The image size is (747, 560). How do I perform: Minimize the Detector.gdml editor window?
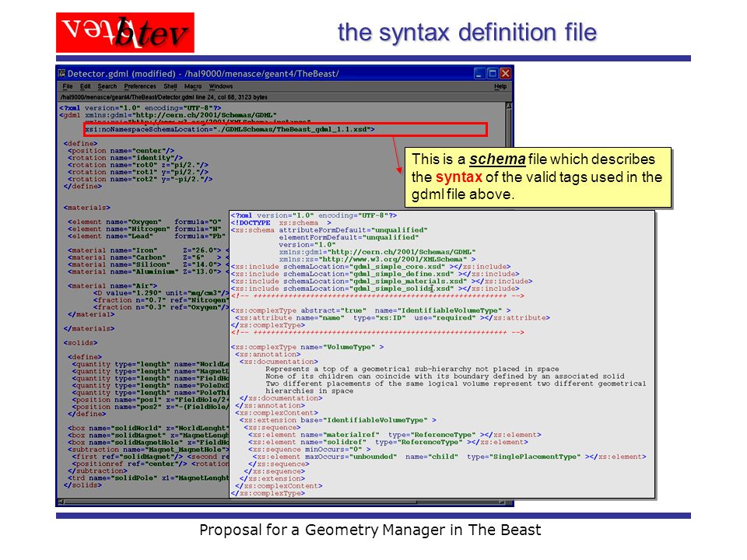pyautogui.click(x=480, y=73)
